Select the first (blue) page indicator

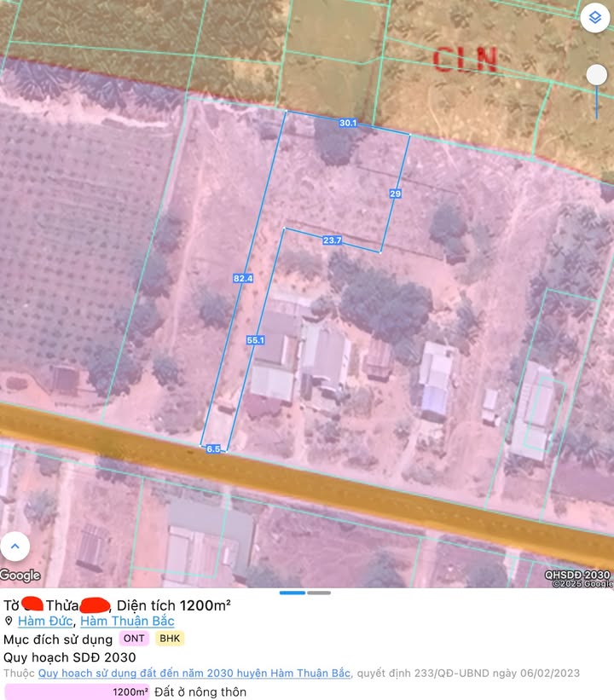tap(292, 593)
